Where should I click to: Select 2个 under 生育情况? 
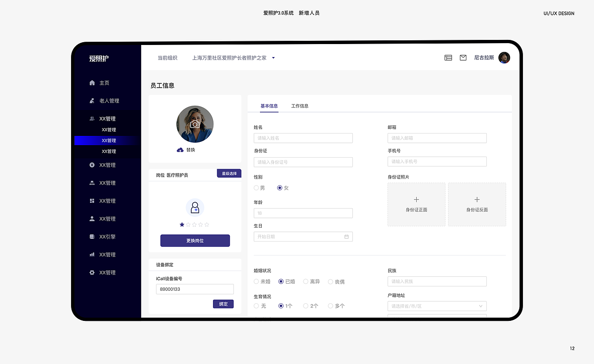(x=306, y=306)
